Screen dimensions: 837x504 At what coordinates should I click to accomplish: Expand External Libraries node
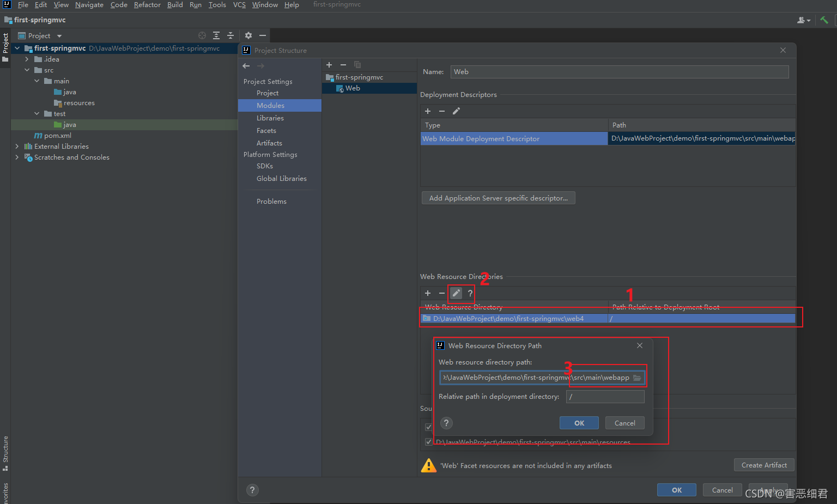coord(17,147)
